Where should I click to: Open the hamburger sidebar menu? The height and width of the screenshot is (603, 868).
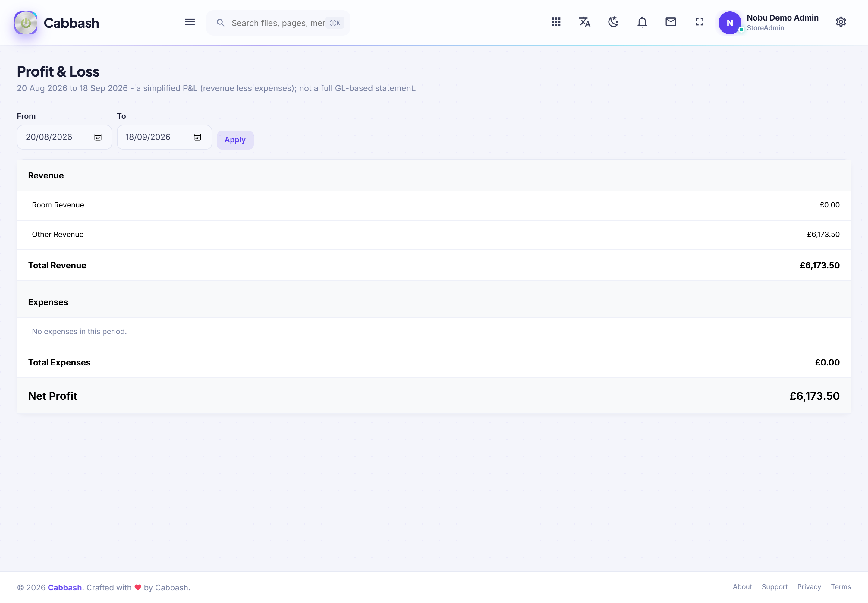click(190, 22)
